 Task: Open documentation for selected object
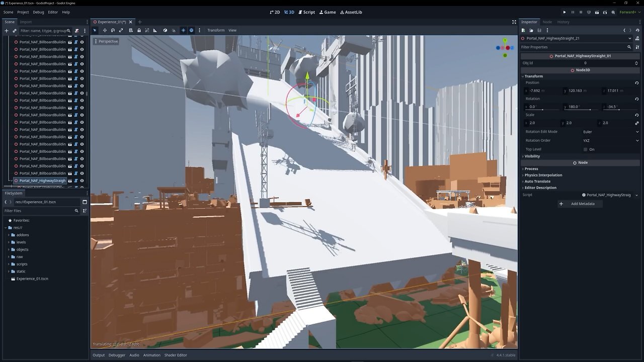click(x=637, y=38)
